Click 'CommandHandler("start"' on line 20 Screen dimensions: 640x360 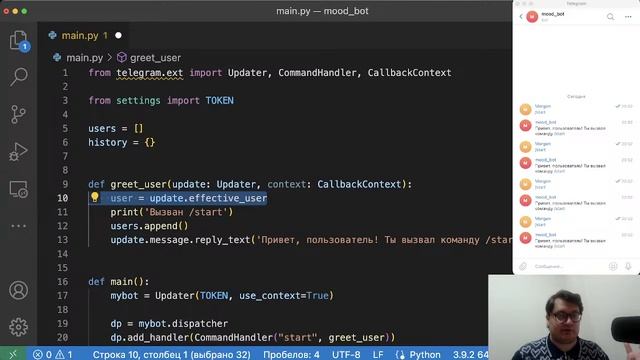[256, 338]
